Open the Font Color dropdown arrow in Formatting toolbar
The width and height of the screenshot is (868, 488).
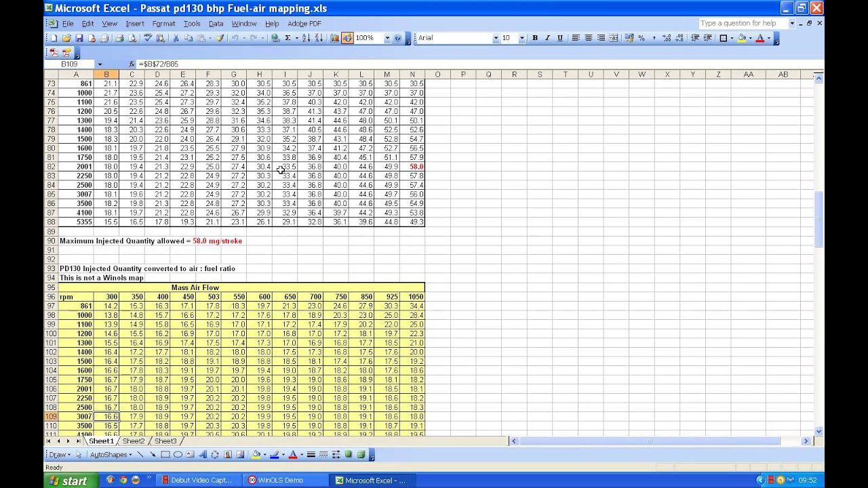click(x=769, y=38)
